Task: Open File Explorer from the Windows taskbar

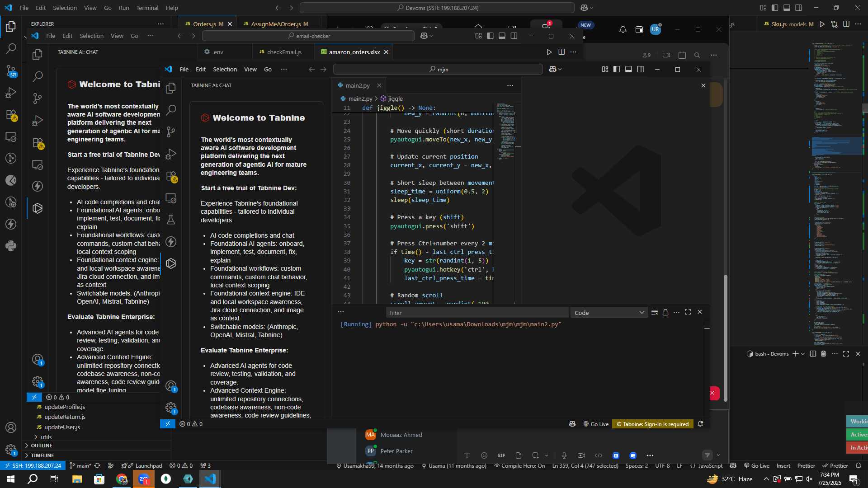Action: point(77,479)
